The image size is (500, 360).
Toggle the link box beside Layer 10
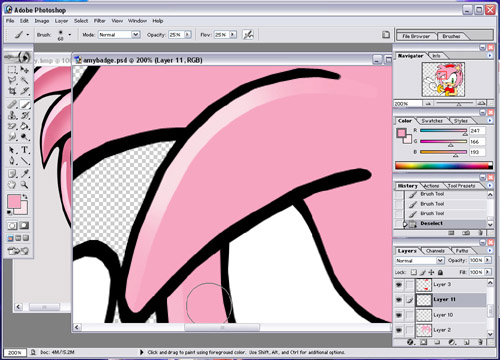(x=409, y=315)
